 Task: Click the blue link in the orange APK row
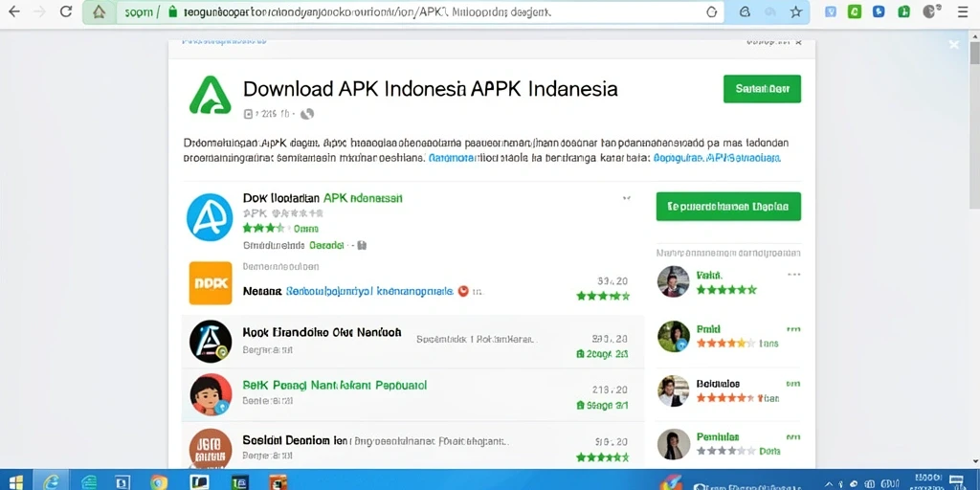(x=369, y=291)
